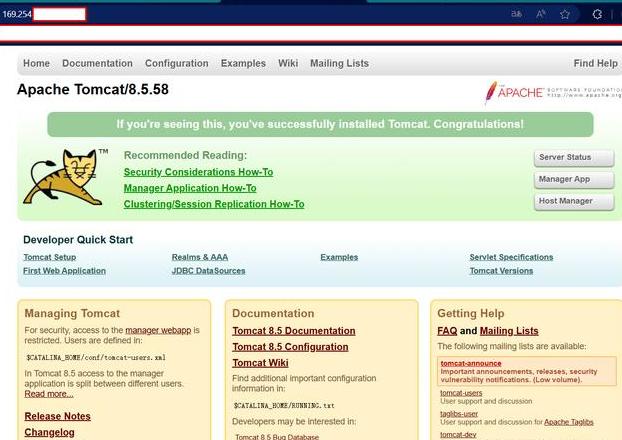
Task: Click the Tomcat cat logo
Action: click(x=65, y=177)
